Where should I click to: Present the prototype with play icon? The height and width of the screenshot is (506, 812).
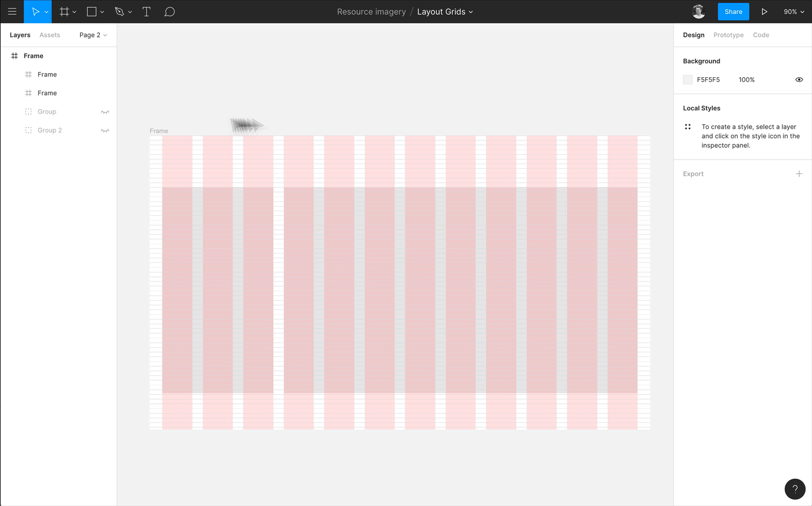click(764, 12)
